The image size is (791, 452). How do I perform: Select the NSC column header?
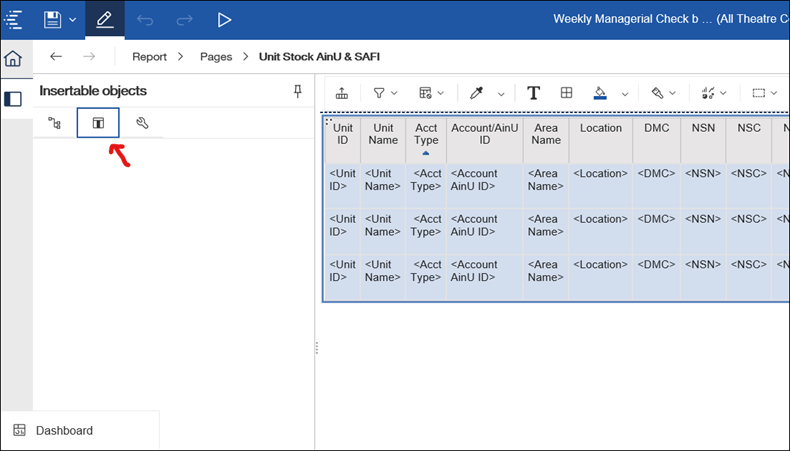click(749, 140)
